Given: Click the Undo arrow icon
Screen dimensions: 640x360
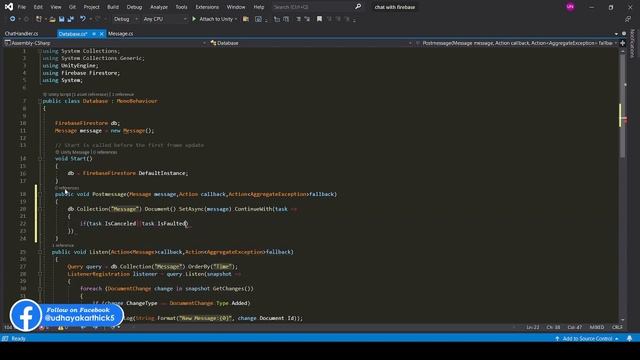Looking at the screenshot, I should (x=83, y=19).
